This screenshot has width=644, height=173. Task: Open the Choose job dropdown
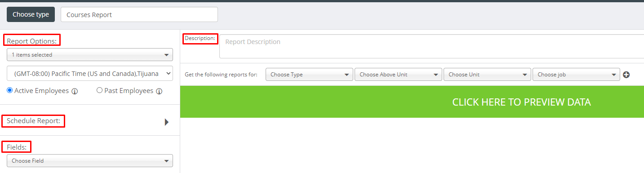pos(576,75)
